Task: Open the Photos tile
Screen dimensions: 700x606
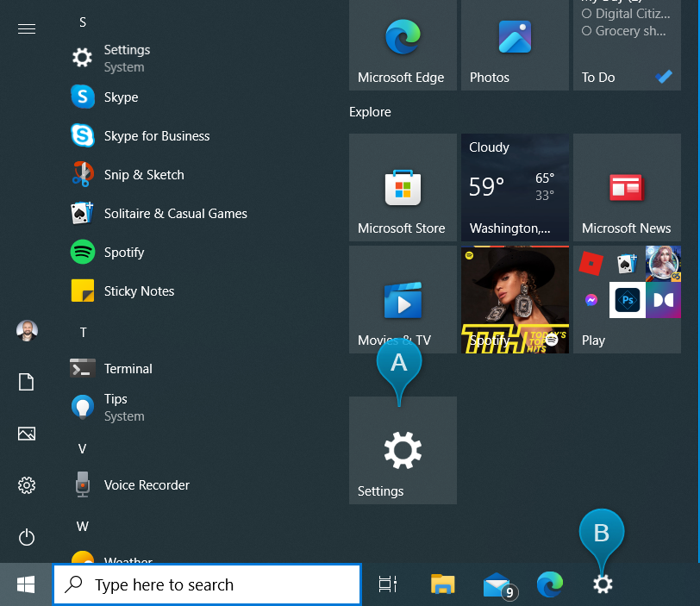Action: tap(515, 45)
